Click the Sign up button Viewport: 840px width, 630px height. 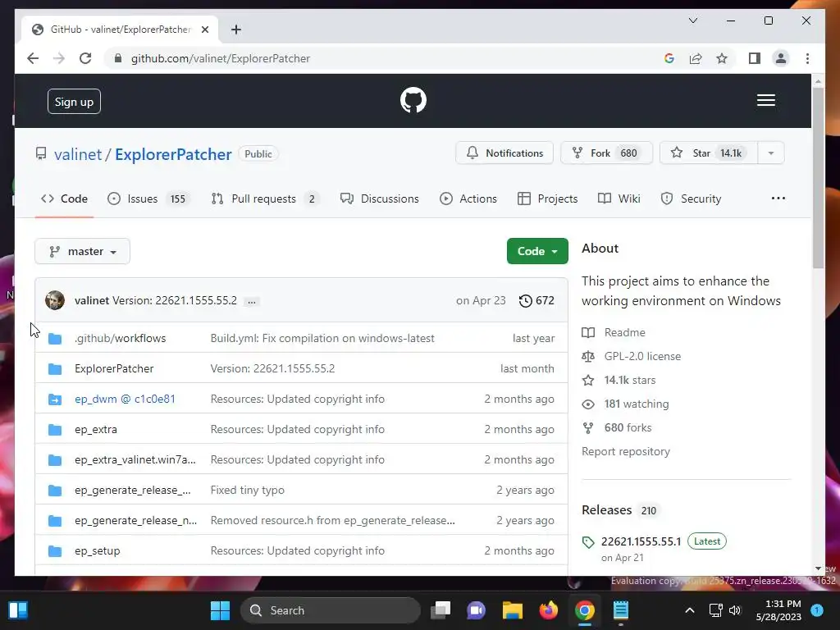coord(74,102)
